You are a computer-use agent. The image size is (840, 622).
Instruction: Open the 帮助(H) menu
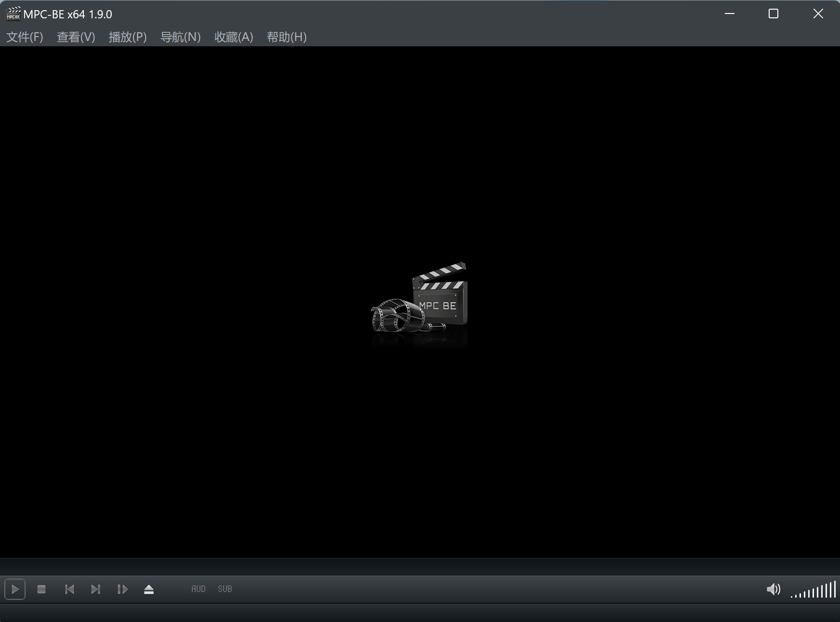click(x=287, y=37)
